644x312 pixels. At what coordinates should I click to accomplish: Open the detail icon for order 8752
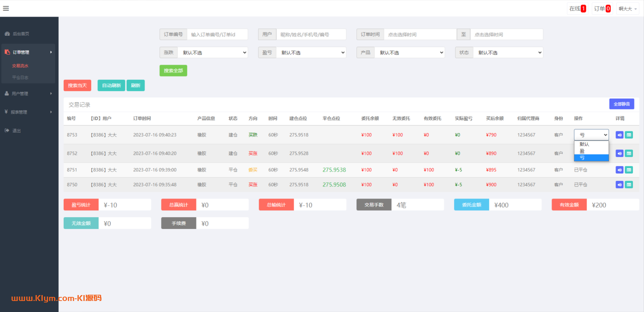[629, 153]
